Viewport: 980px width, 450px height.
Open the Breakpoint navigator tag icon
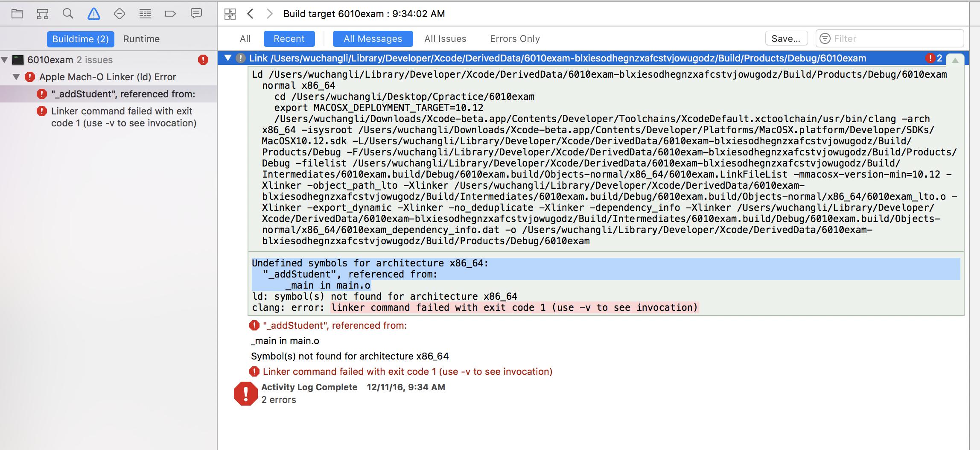(170, 14)
